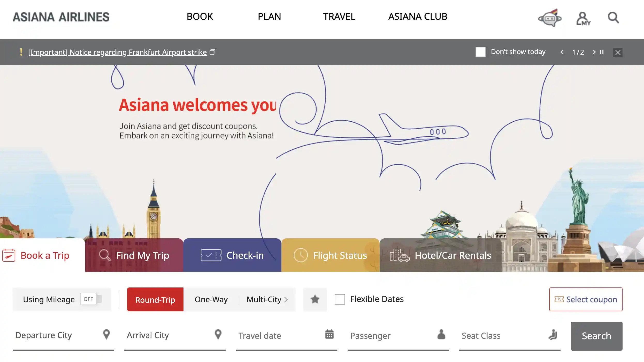Click the Find My Trip magnifier icon
The image size is (644, 362).
point(105,255)
